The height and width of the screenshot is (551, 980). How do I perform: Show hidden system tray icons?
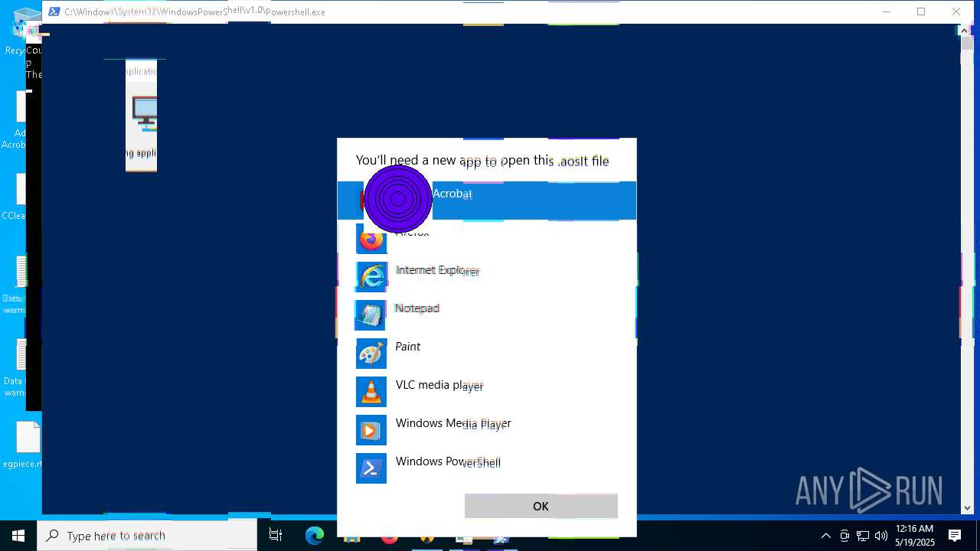pos(826,536)
